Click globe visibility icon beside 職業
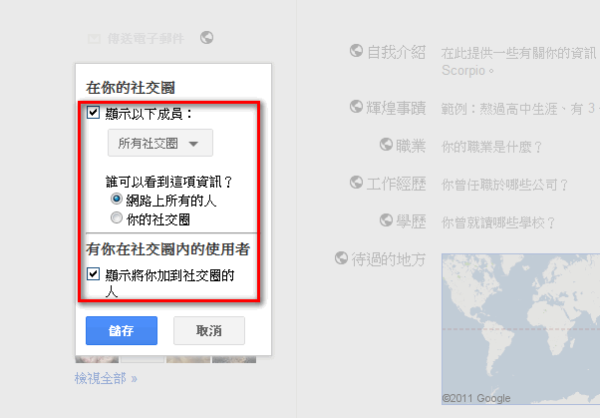Viewport: 600px width, 418px height. 386,144
